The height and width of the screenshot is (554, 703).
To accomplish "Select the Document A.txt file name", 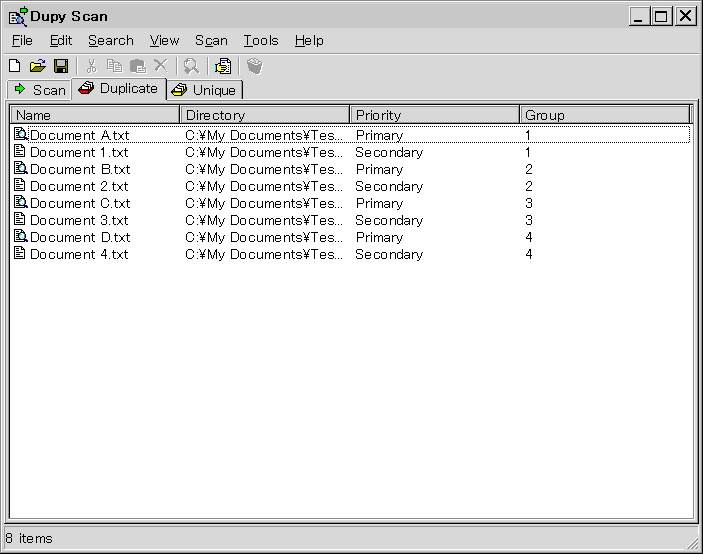I will click(79, 135).
